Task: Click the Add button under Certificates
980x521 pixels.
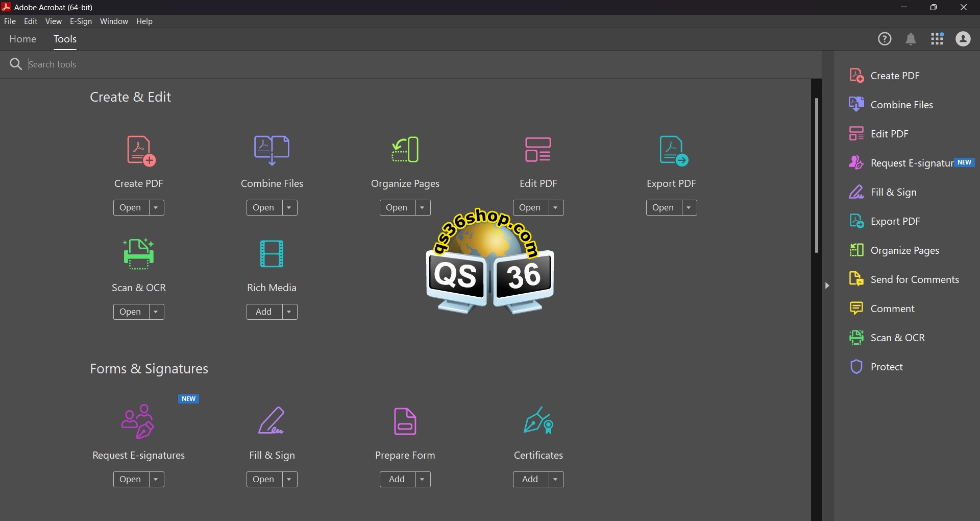Action: coord(530,480)
